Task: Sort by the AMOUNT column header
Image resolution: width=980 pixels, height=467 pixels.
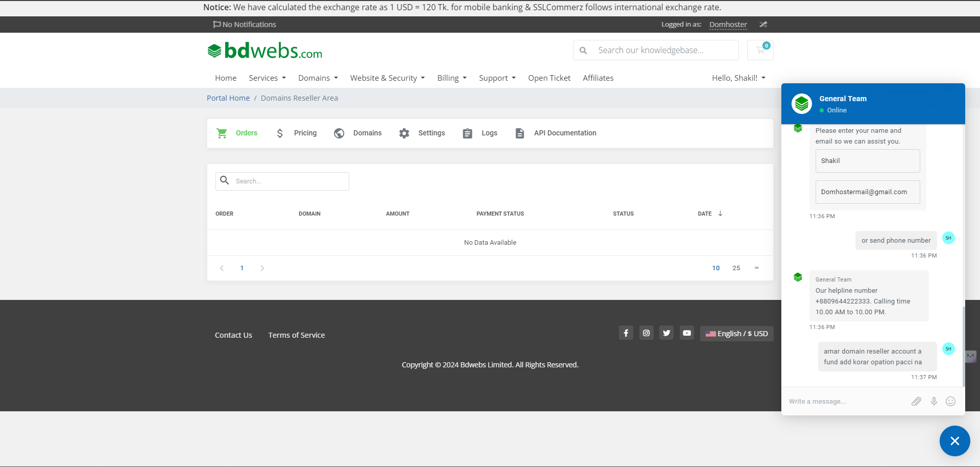Action: click(x=398, y=214)
